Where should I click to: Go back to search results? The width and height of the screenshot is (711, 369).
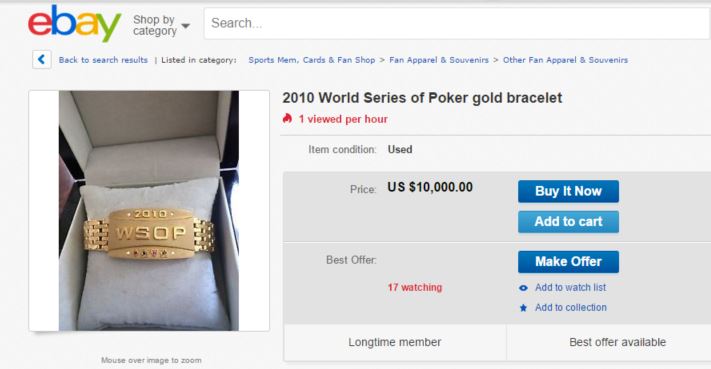103,60
